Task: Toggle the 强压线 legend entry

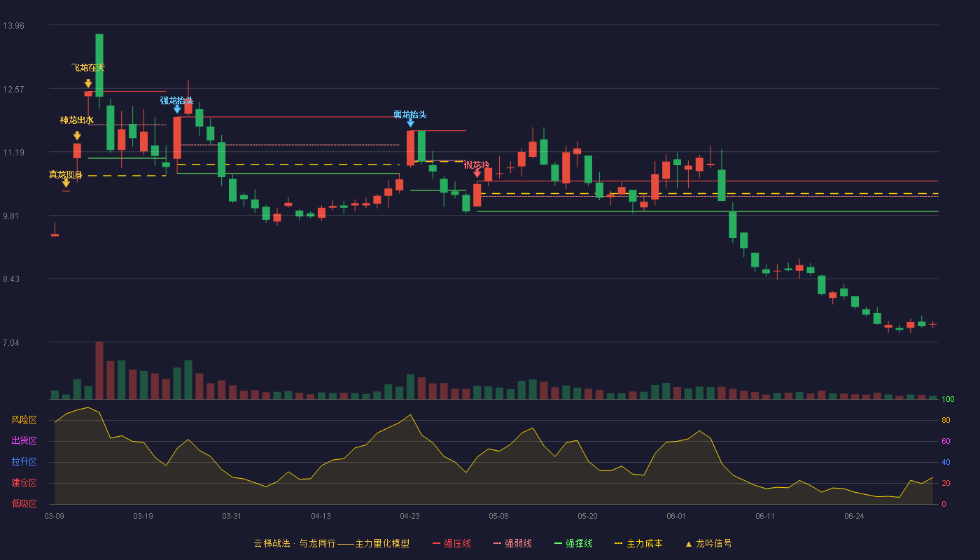Action: point(451,543)
